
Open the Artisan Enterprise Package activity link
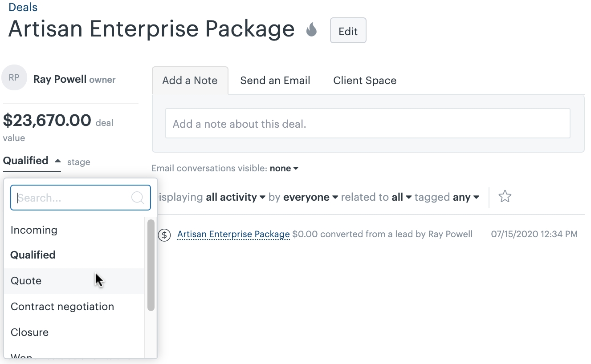tap(233, 234)
